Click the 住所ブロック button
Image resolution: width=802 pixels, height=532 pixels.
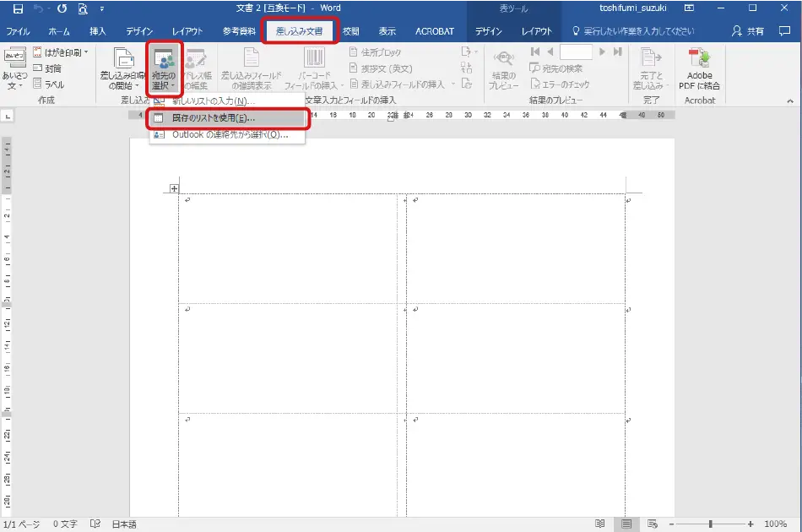click(375, 52)
